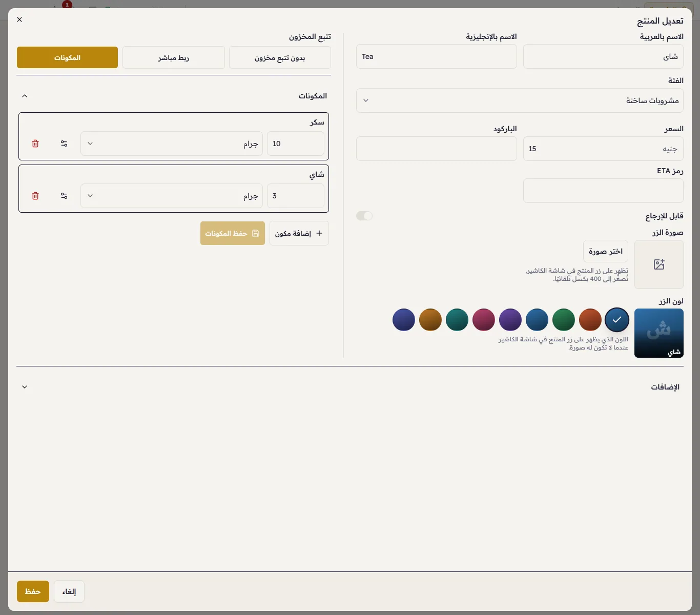Screen dimensions: 700x615
Task: Choose the medium blue color swatch
Action: coord(537,320)
